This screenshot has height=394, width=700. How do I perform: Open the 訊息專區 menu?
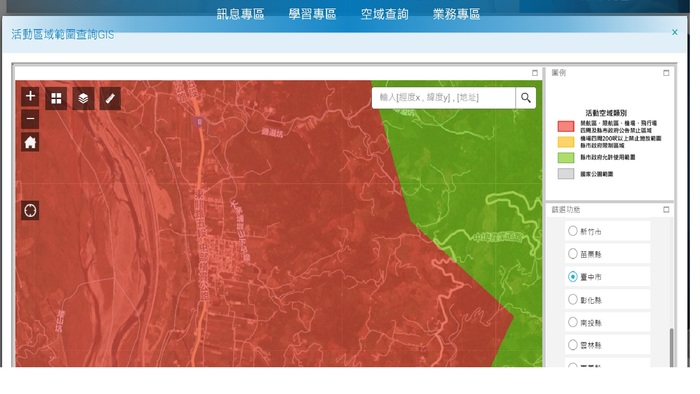click(x=241, y=14)
